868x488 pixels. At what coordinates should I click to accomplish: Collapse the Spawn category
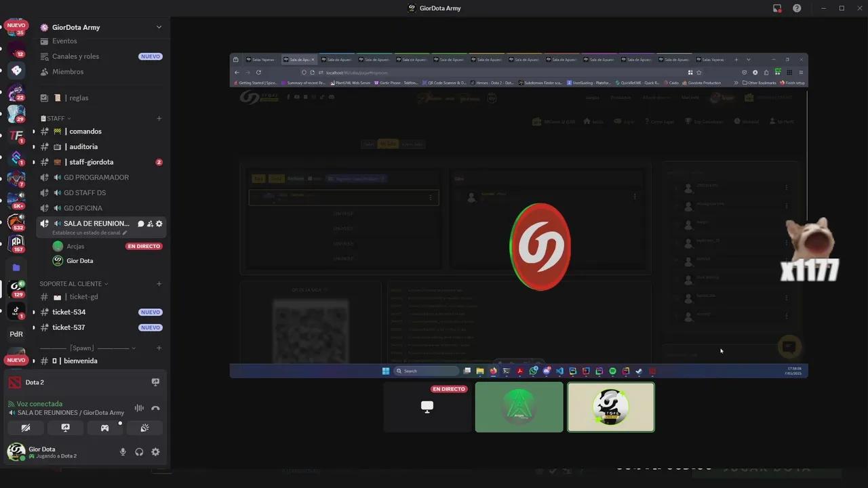[87, 348]
